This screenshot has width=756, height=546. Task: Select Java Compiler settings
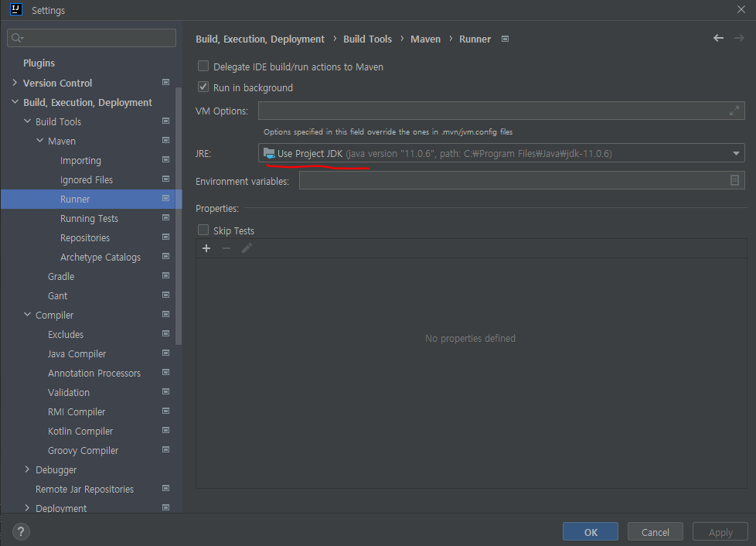pyautogui.click(x=77, y=354)
